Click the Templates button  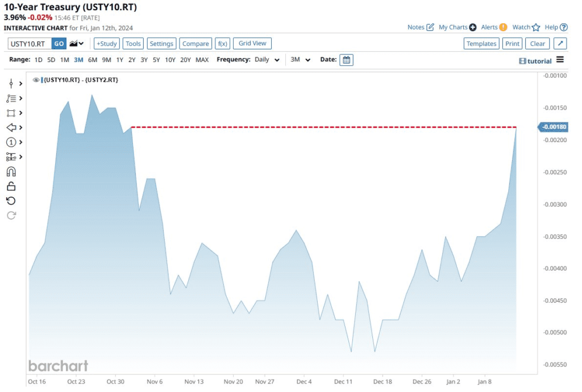481,44
